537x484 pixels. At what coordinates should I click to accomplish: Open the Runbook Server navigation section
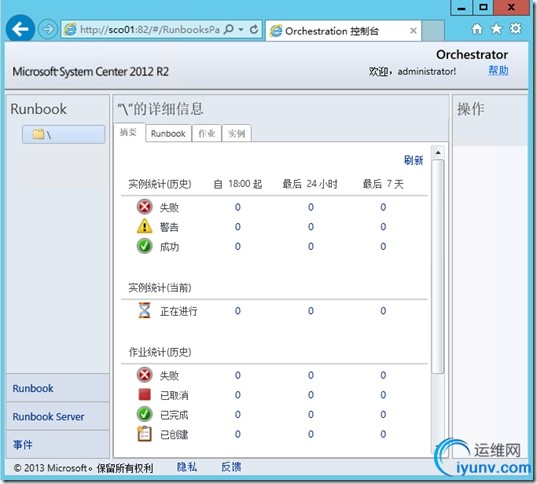(58, 417)
